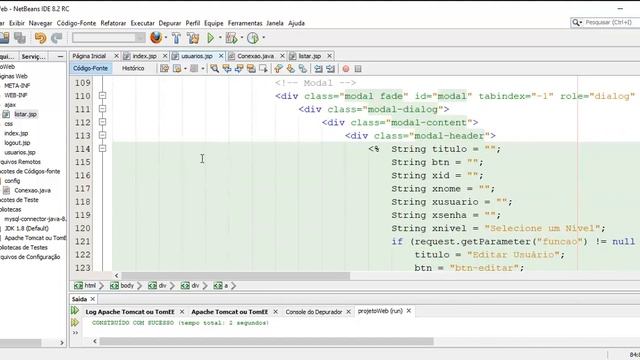The image size is (640, 360).
Task: Click the Re-run green arrows icon in output
Action: pos(75,311)
